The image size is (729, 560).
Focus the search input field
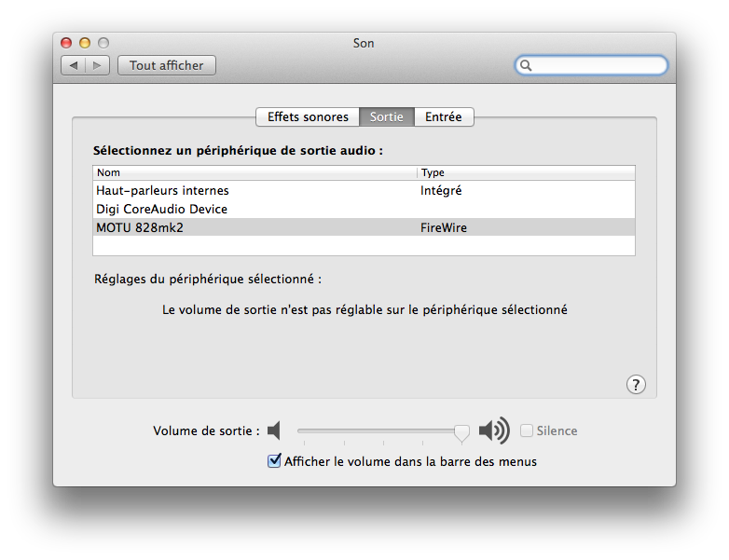click(591, 65)
